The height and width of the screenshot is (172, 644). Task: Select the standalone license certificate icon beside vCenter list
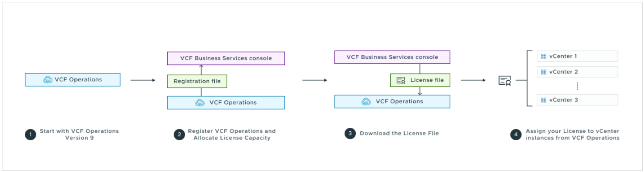505,81
